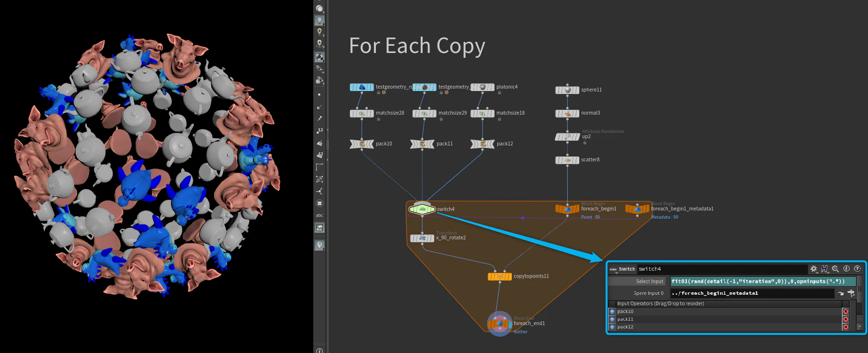This screenshot has width=868, height=353.
Task: Move the pack12 input up
Action: 612,327
